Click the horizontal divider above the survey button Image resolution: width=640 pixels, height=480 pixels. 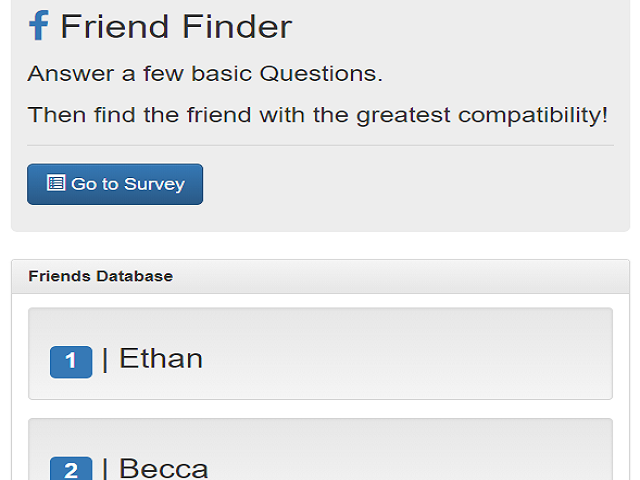point(320,145)
